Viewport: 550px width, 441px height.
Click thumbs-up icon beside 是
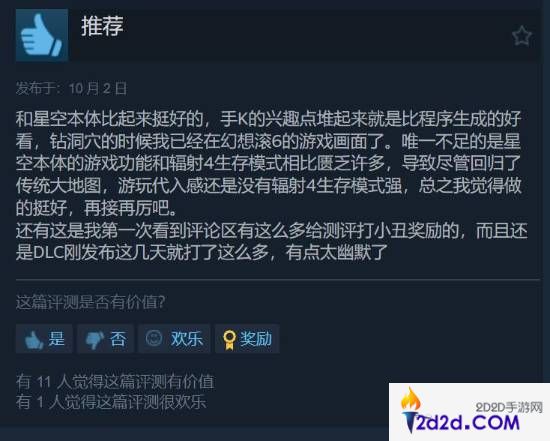point(34,339)
